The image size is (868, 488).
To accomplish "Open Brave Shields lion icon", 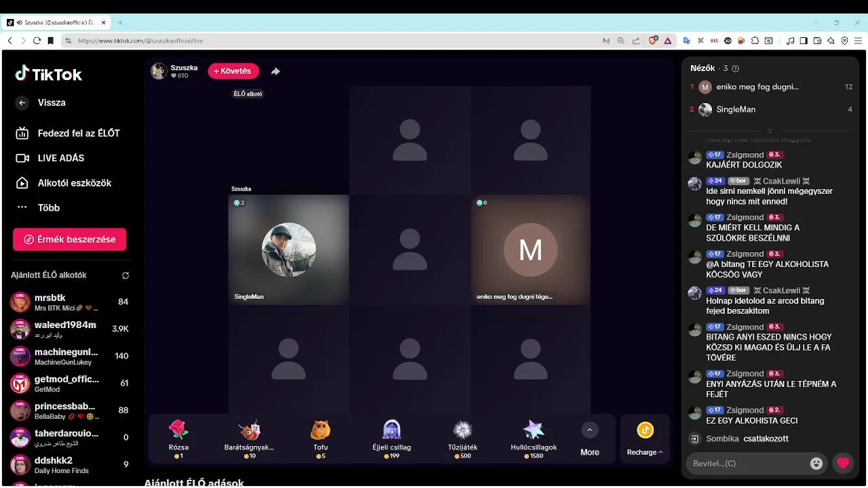I will (653, 41).
